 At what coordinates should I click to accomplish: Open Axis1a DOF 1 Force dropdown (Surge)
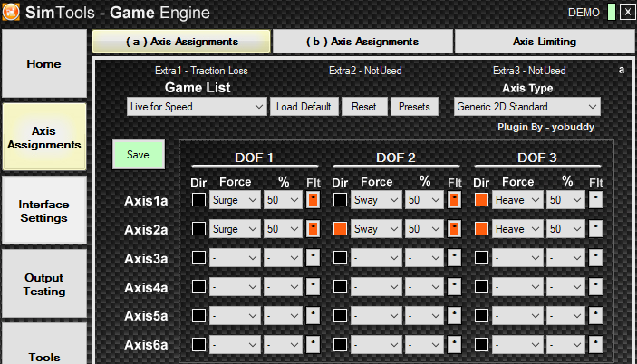[235, 200]
